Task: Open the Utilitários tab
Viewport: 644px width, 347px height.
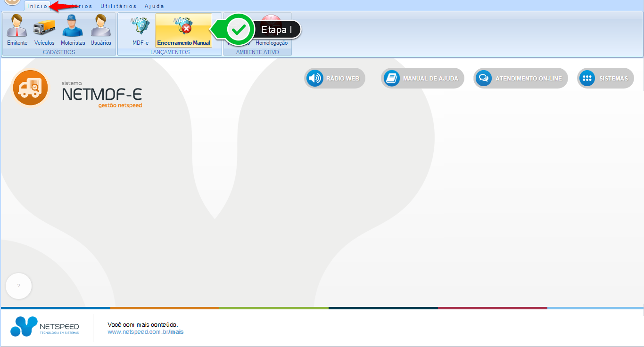Action: [x=118, y=6]
